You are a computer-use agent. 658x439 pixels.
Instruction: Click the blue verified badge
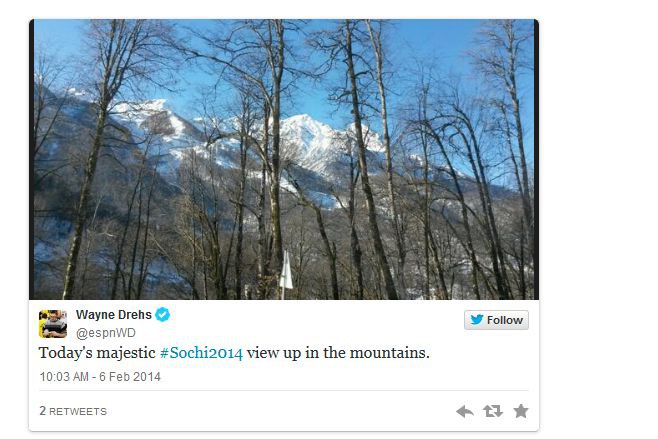click(163, 314)
